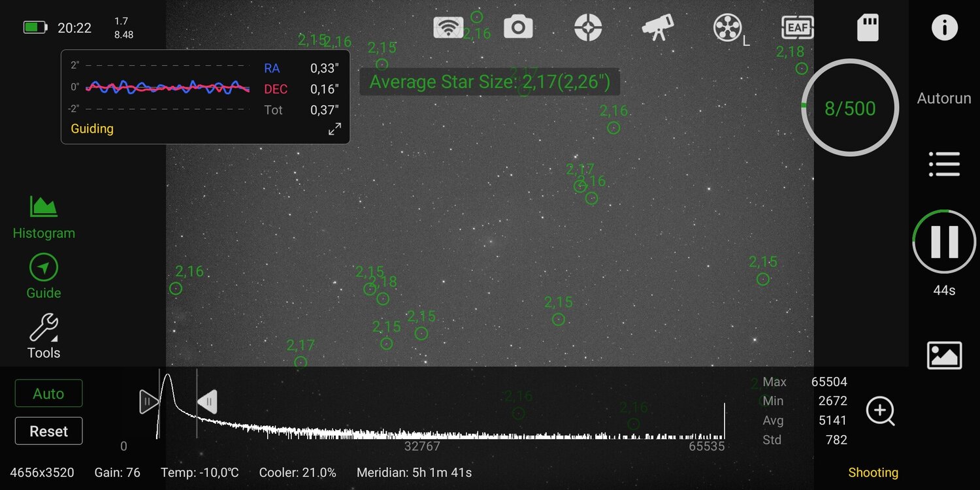Adjust the histogram black point slider

[149, 401]
